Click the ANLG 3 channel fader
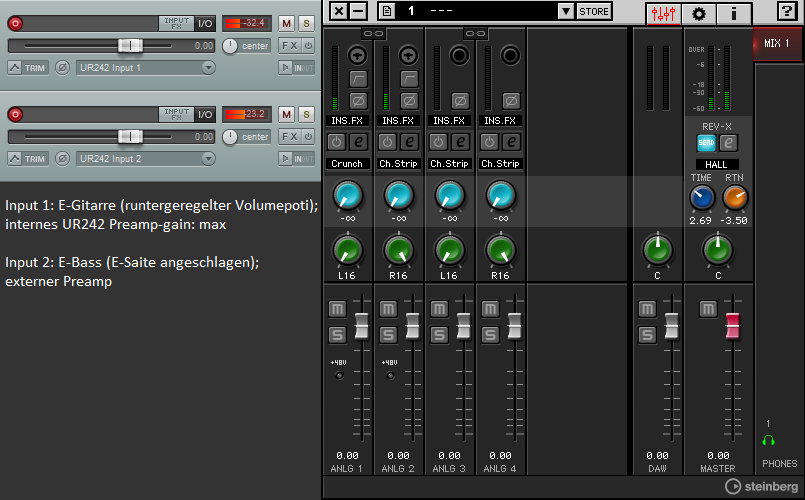The height and width of the screenshot is (500, 805). 464,326
